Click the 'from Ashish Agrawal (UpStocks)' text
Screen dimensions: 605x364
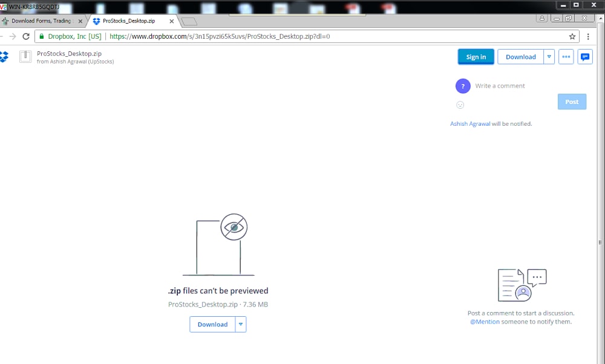coord(75,62)
